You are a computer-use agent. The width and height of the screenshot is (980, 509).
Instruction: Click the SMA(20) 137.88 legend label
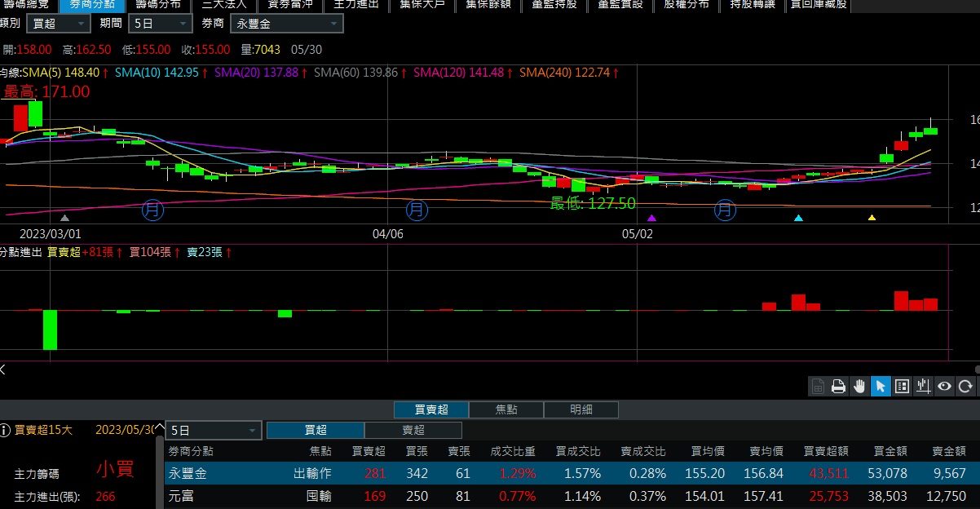[256, 73]
